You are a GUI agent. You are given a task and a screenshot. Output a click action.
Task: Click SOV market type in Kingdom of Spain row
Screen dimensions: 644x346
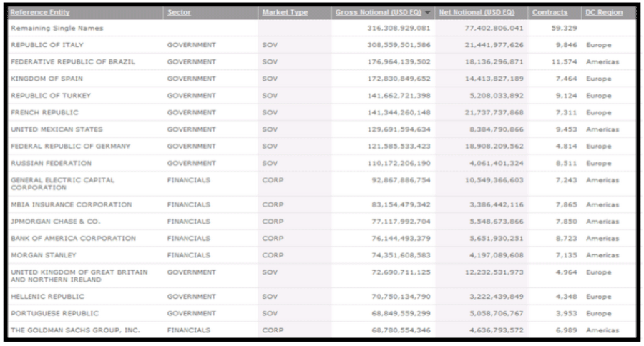tap(270, 79)
